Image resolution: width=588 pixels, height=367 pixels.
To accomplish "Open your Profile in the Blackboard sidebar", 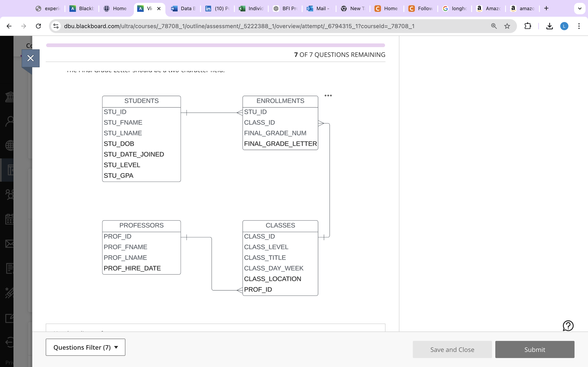I will pos(10,121).
